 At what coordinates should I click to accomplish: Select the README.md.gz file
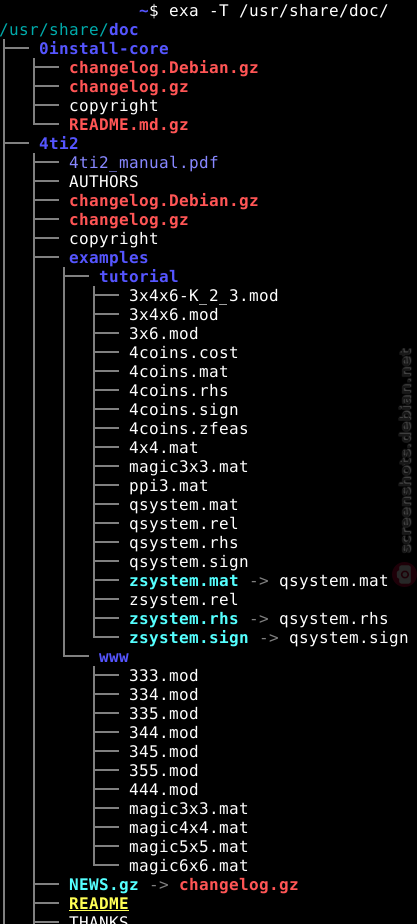click(x=128, y=124)
